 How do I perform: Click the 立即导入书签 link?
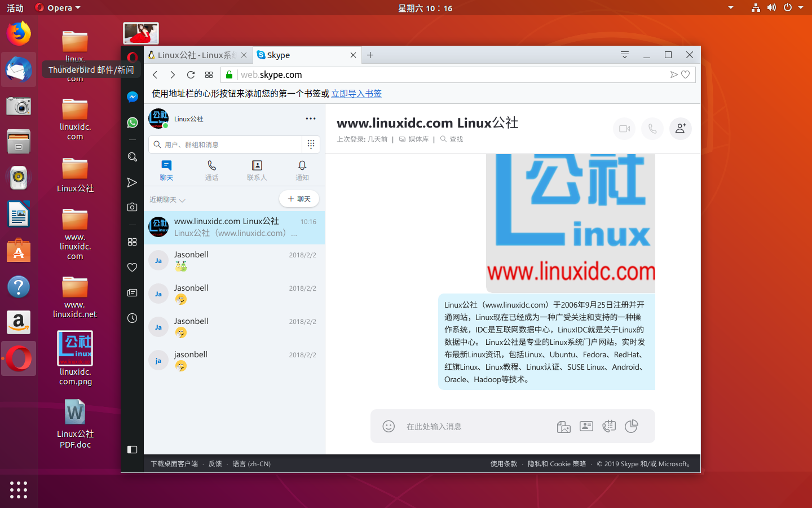click(356, 94)
